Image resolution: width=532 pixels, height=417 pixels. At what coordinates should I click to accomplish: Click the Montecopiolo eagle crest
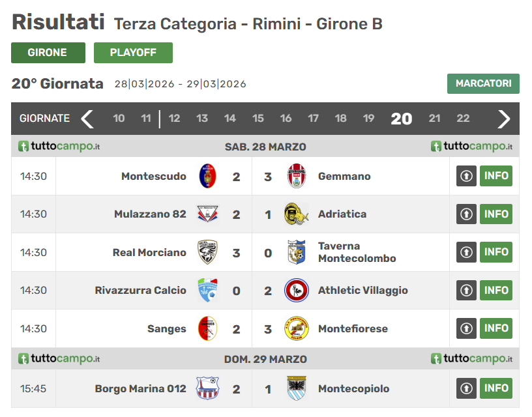pos(297,388)
